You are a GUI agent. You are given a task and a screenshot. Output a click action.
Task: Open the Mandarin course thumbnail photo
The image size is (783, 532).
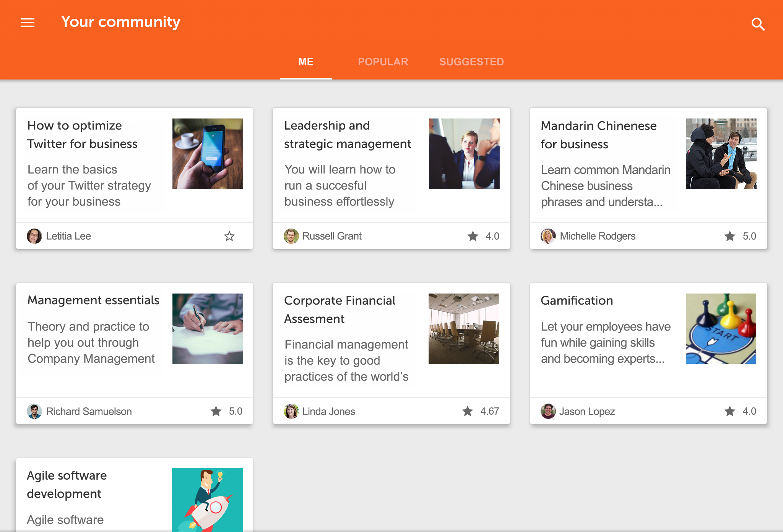[721, 154]
